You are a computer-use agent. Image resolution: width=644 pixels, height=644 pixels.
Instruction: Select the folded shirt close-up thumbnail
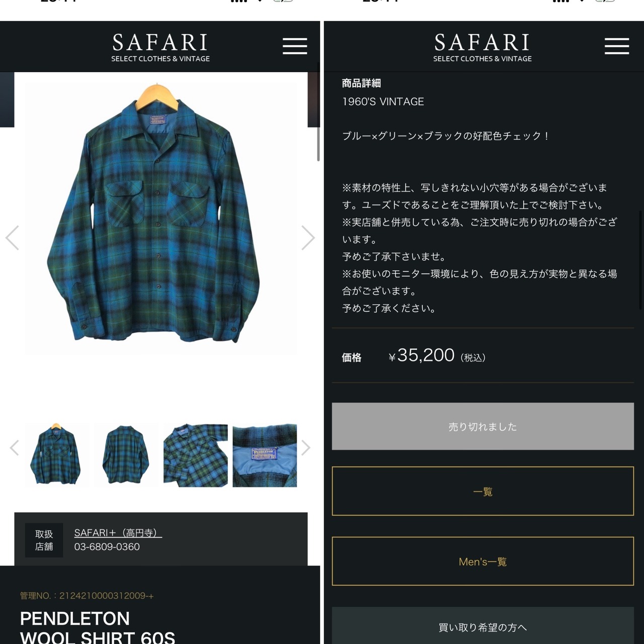point(195,455)
